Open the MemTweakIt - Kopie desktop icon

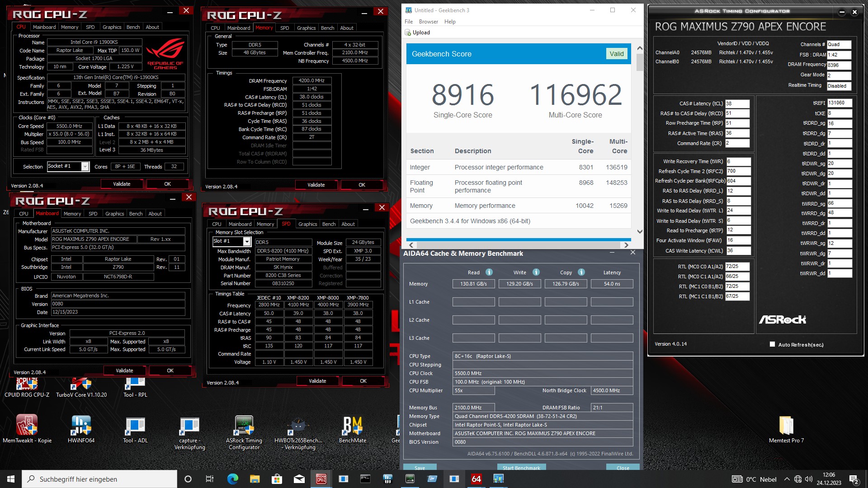tap(27, 428)
